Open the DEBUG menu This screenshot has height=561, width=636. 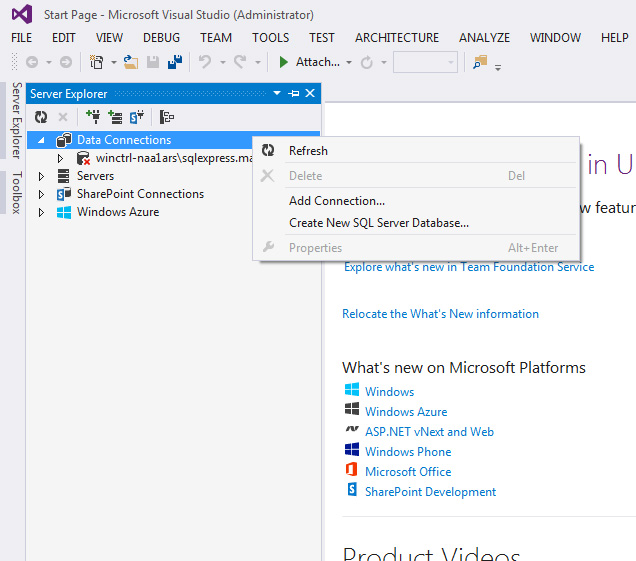(x=161, y=38)
